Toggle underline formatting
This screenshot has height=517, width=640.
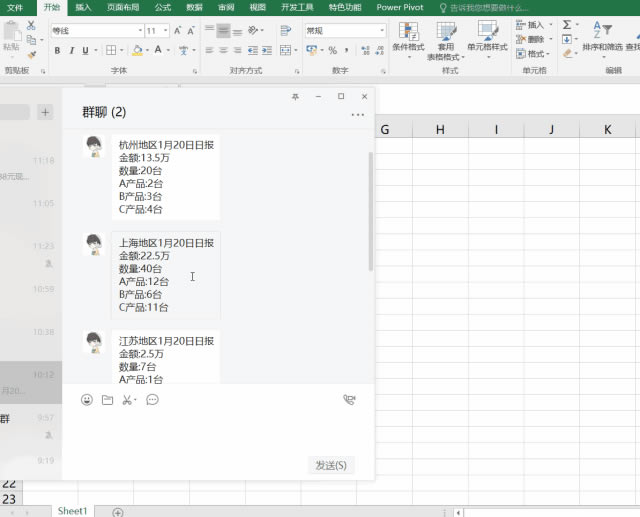(85, 51)
